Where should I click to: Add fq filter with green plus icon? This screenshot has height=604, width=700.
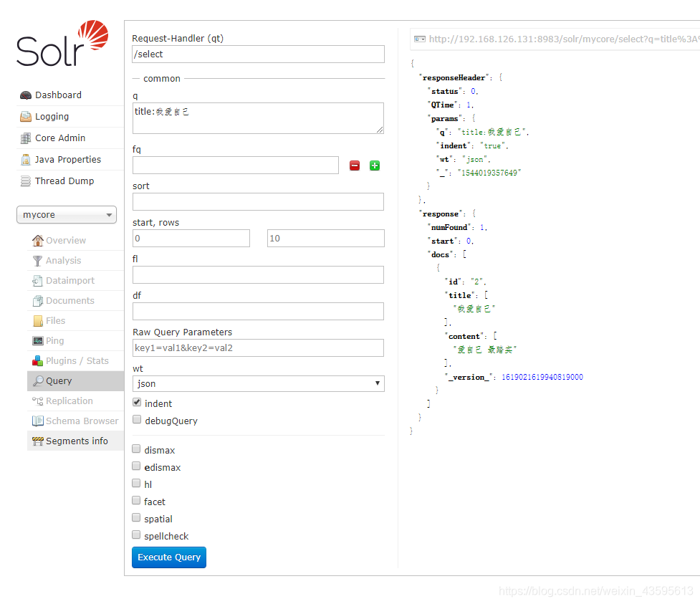[375, 166]
